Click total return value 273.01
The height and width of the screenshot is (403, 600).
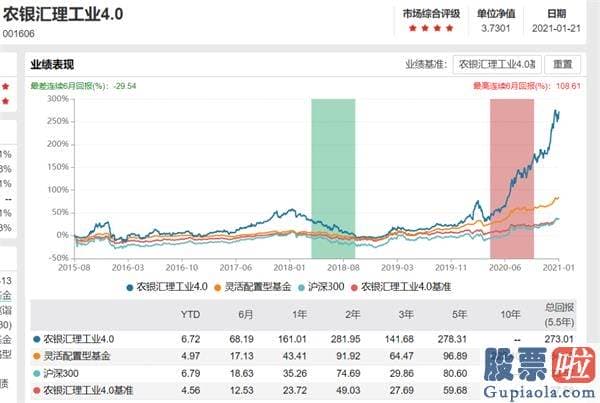pyautogui.click(x=559, y=339)
